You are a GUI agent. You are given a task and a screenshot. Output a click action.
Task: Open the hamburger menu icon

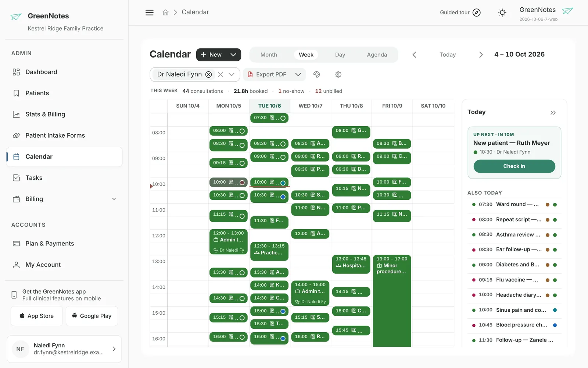click(x=150, y=13)
